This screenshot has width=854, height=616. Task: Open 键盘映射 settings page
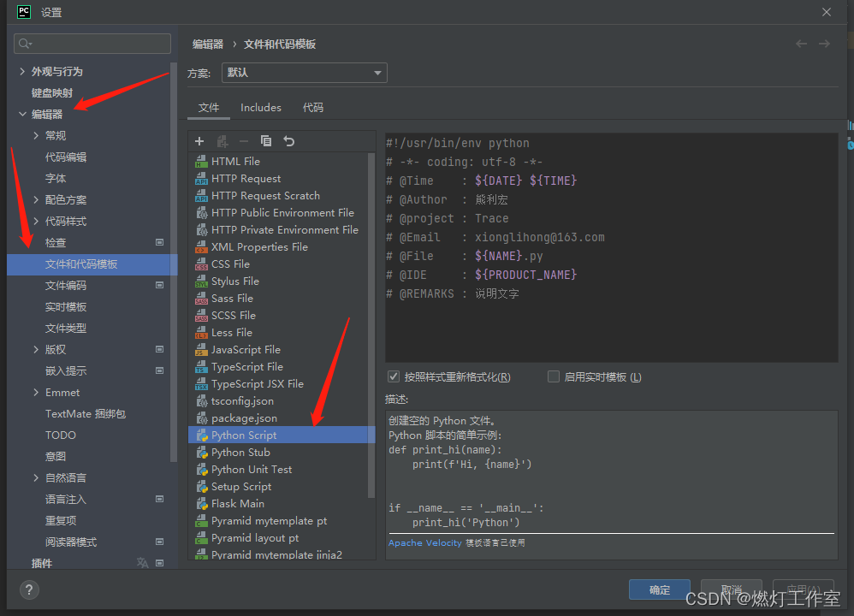click(x=51, y=93)
